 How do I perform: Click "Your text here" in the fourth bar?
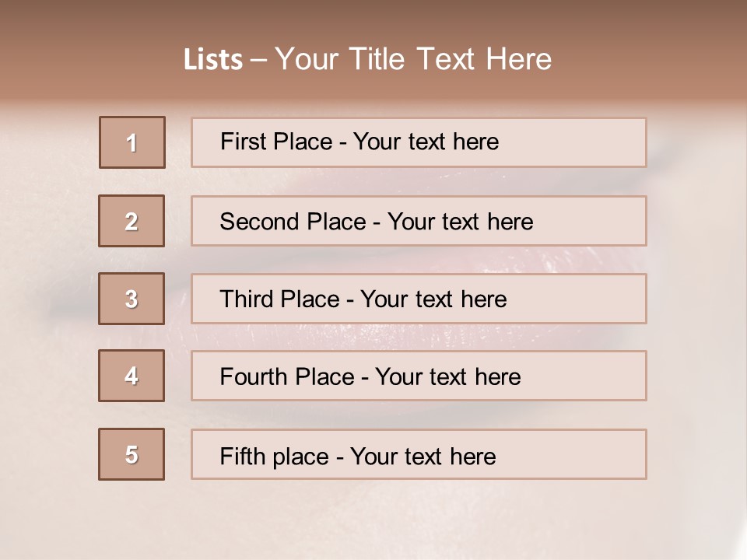pos(448,376)
